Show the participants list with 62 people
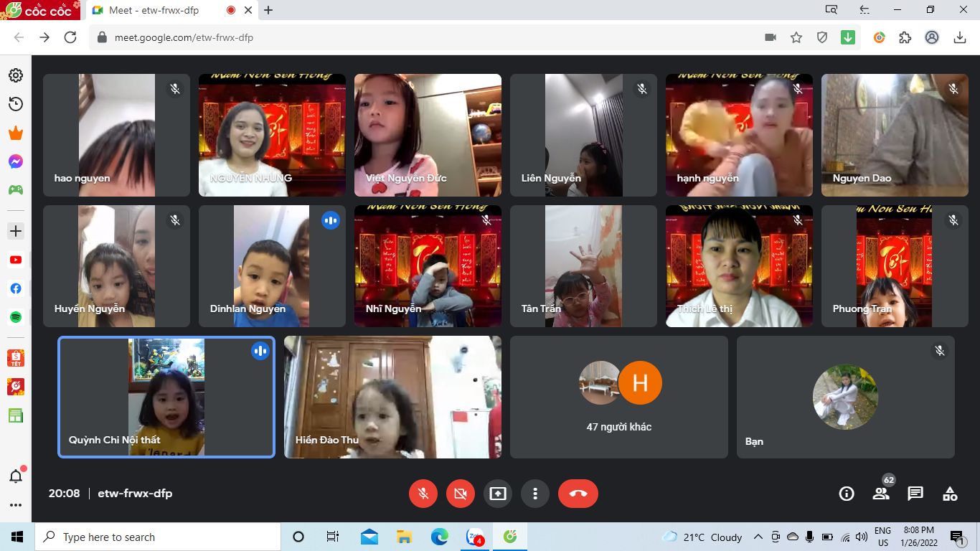This screenshot has width=980, height=551. click(881, 494)
